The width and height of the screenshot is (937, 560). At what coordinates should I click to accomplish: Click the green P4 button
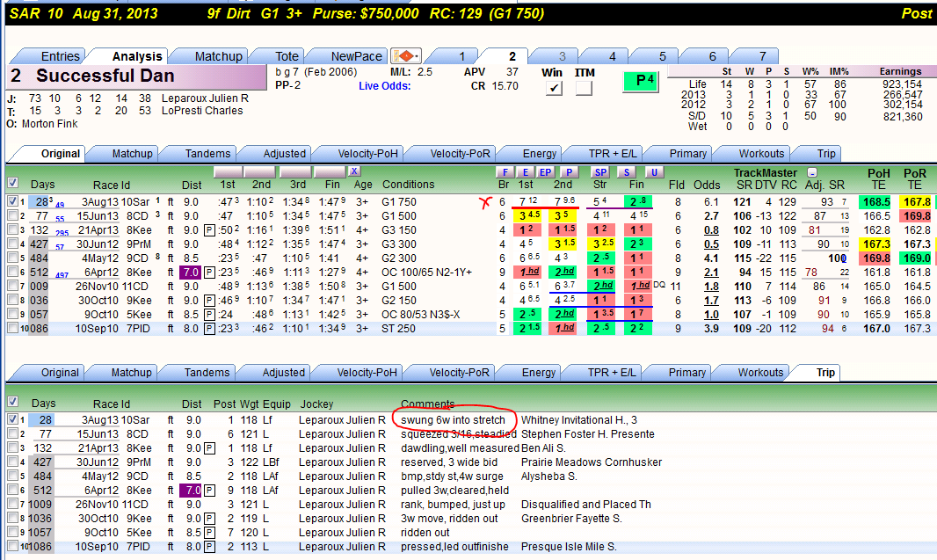click(641, 81)
